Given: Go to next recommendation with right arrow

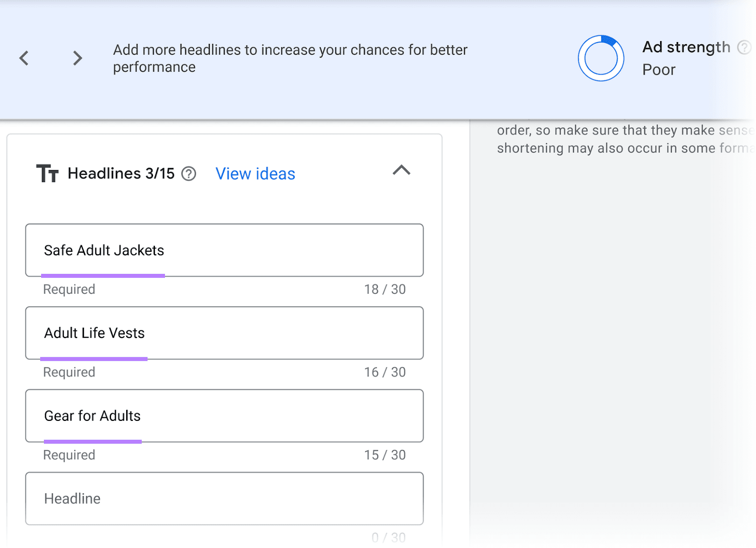Looking at the screenshot, I should (77, 58).
